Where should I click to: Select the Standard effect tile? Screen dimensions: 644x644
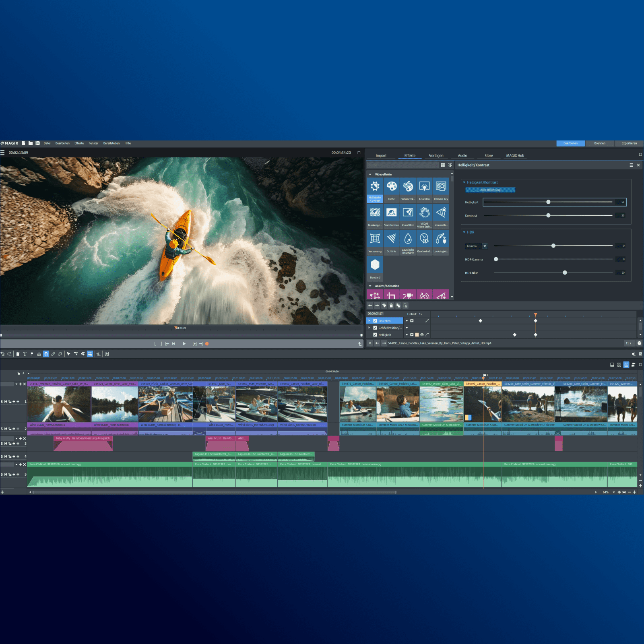point(375,269)
